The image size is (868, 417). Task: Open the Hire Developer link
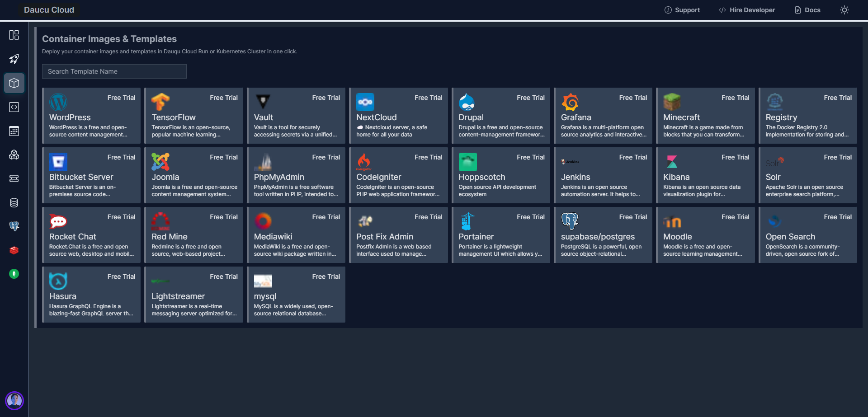coord(747,10)
